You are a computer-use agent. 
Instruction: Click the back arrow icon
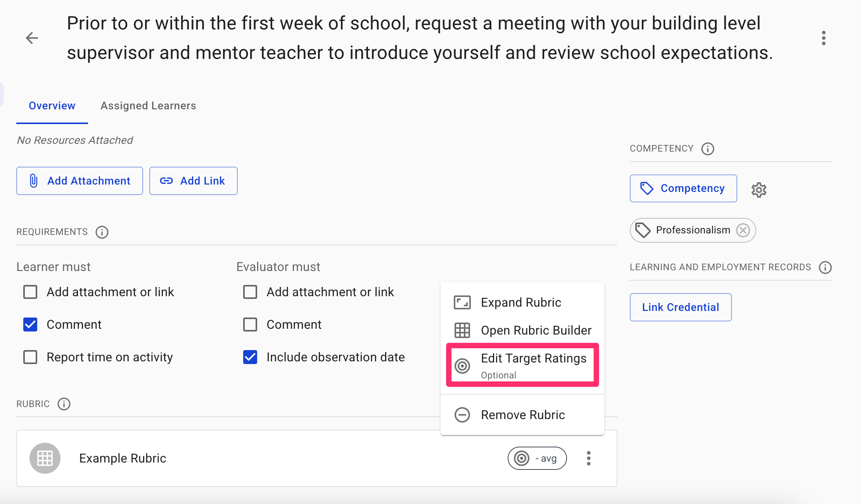(x=32, y=38)
